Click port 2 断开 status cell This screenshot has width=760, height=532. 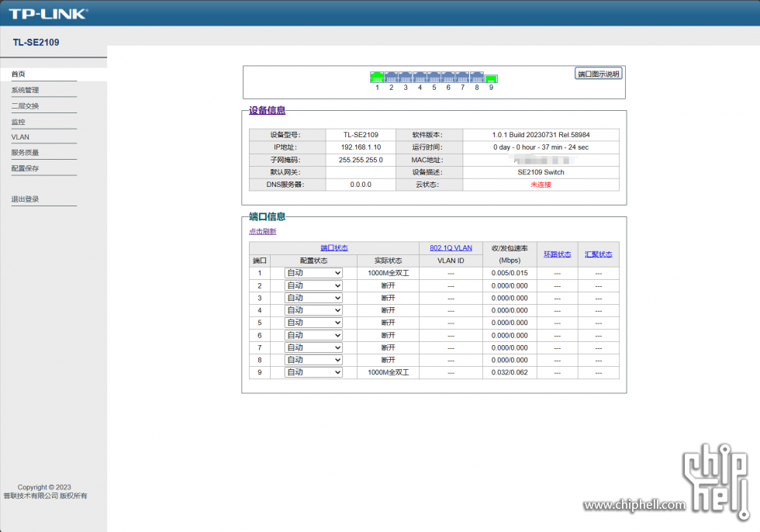click(x=389, y=286)
